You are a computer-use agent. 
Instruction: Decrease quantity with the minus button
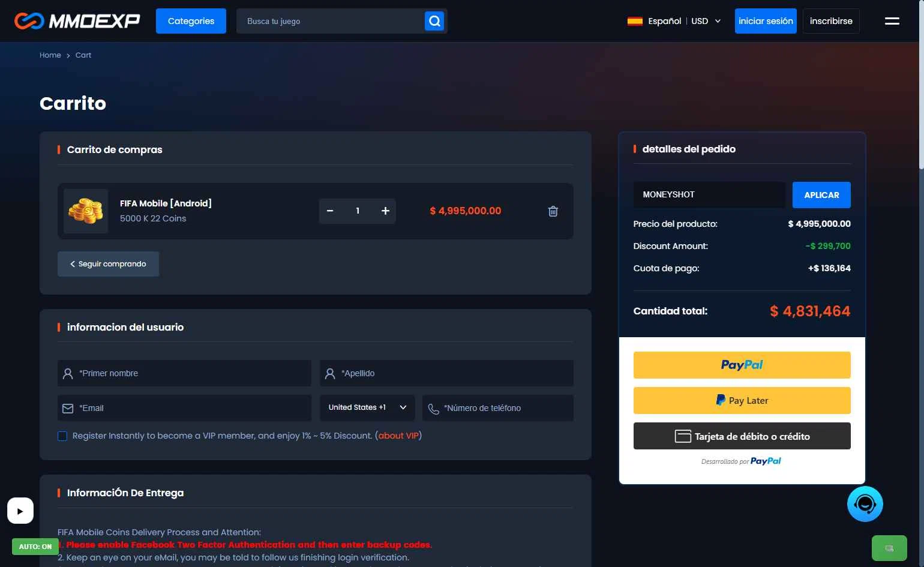(330, 211)
